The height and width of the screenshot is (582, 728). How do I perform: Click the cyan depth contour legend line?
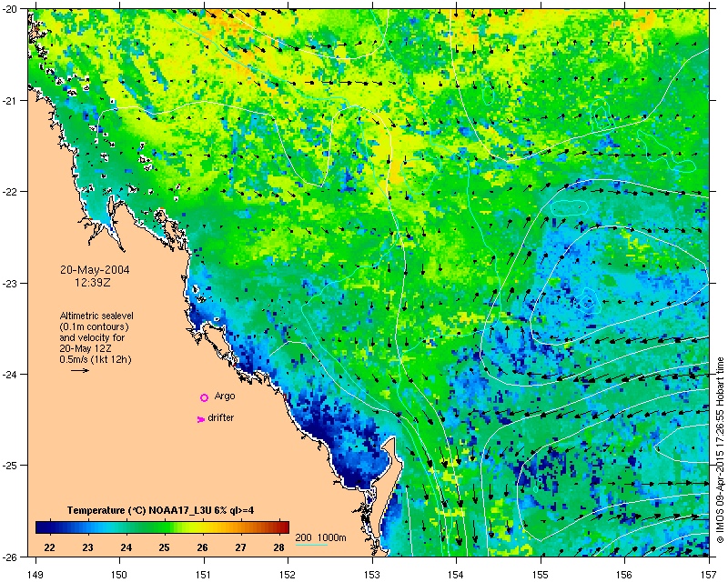[x=311, y=545]
